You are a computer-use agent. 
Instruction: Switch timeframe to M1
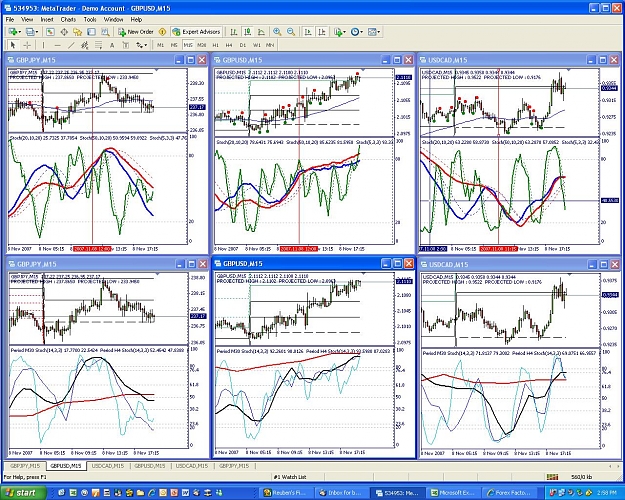click(x=160, y=45)
